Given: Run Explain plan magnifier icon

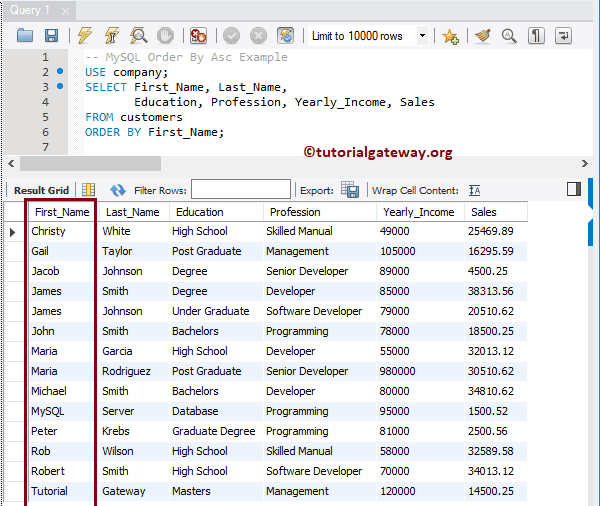Looking at the screenshot, I should (139, 36).
